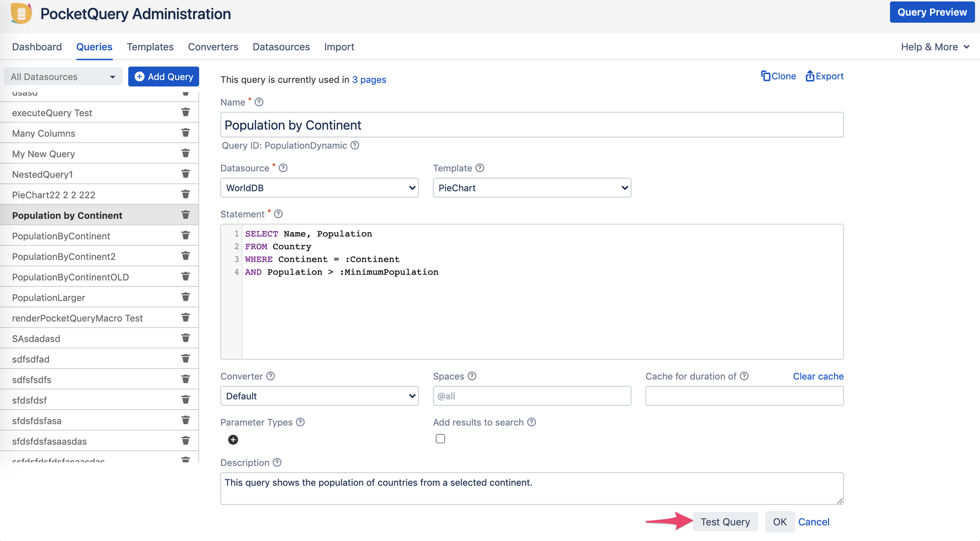Switch to the Import tab
Screen dimensions: 980x541
(x=339, y=47)
